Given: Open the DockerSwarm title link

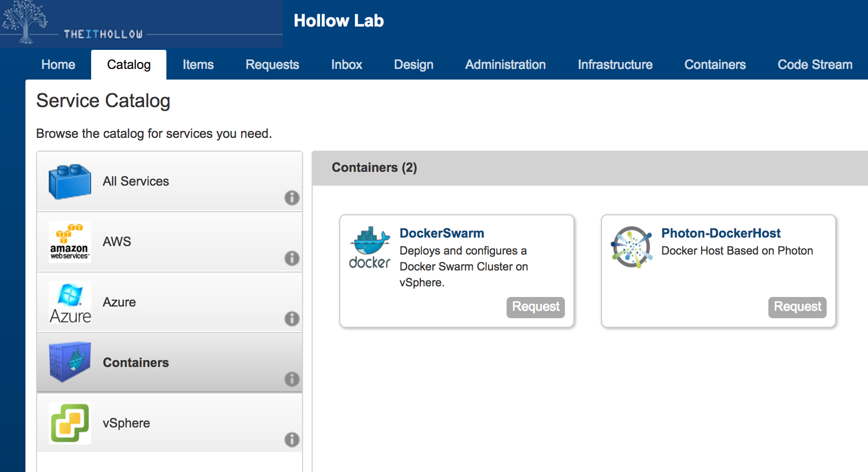Looking at the screenshot, I should click(441, 233).
